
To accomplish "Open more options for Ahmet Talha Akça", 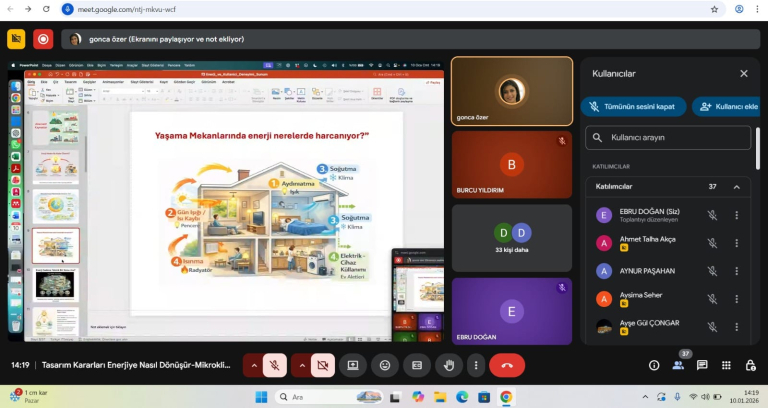I will click(x=737, y=243).
